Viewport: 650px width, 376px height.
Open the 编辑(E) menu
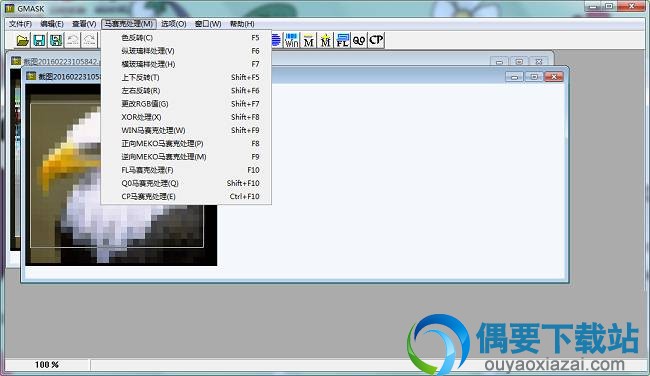point(52,24)
